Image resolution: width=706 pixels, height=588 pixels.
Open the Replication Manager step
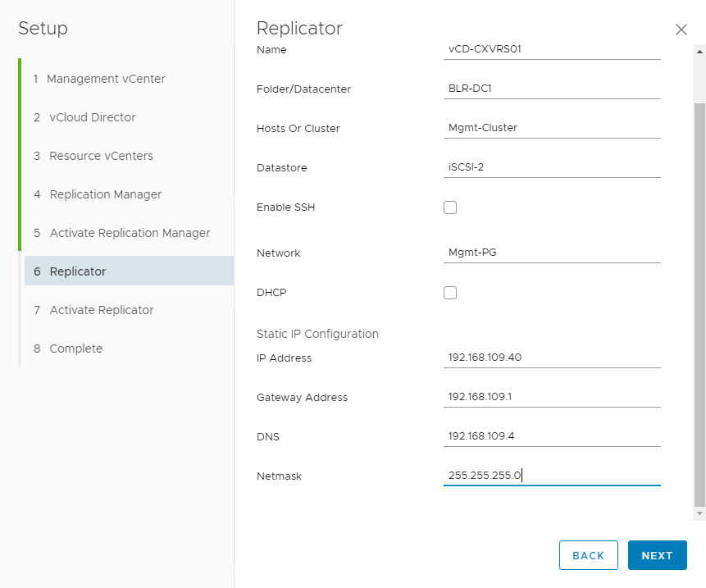[x=105, y=194]
